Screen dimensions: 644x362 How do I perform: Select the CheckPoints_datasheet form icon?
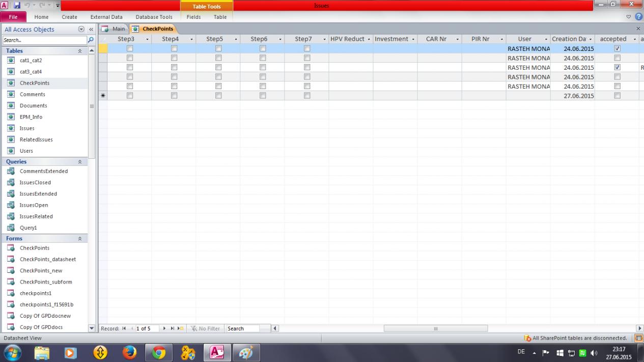pos(10,259)
